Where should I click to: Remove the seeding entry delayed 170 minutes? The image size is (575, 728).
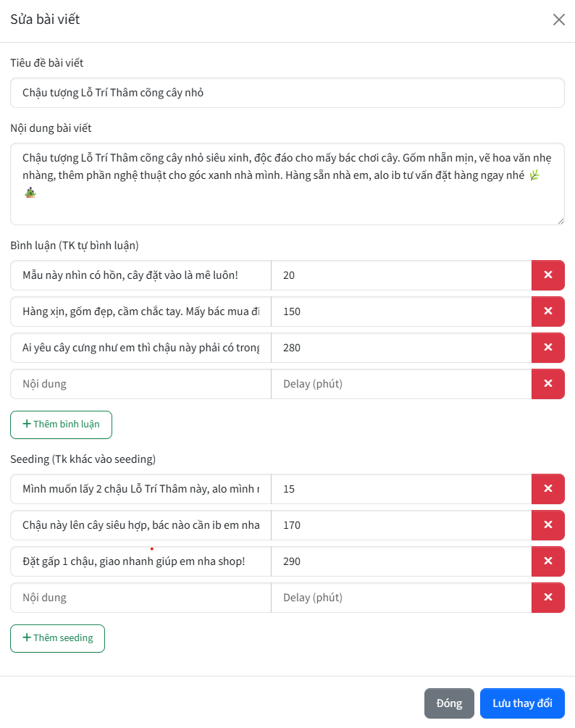pos(547,524)
